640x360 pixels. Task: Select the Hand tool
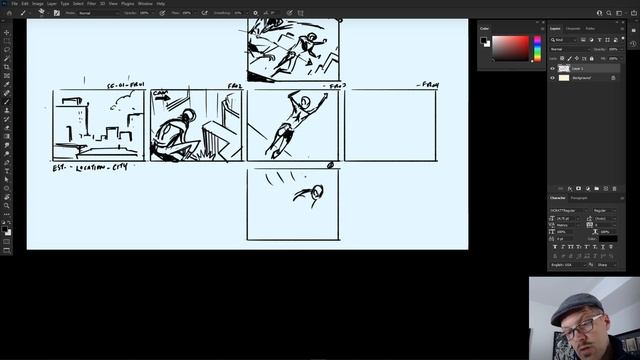[x=7, y=197]
